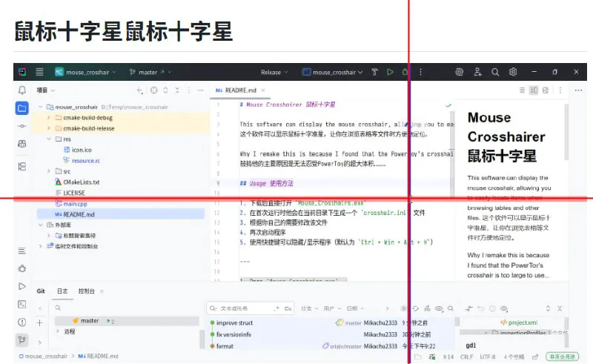This screenshot has height=364, width=593.
Task: Click cherry-pick icon in Git log toolbar
Action: coord(427,308)
